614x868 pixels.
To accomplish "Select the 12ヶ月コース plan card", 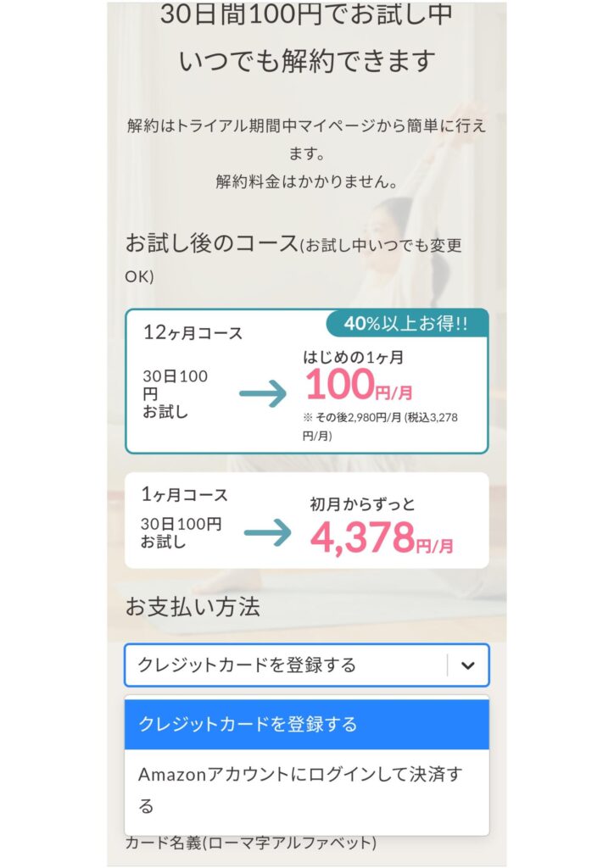I will [x=307, y=381].
